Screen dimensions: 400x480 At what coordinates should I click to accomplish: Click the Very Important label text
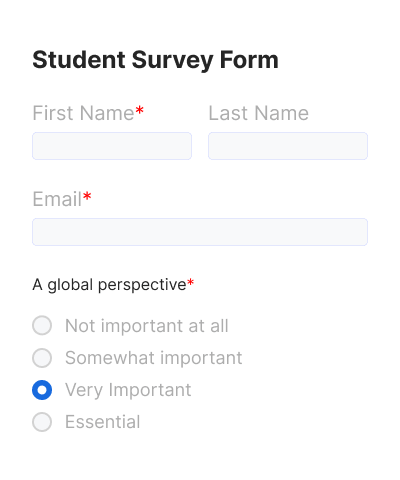pyautogui.click(x=128, y=390)
